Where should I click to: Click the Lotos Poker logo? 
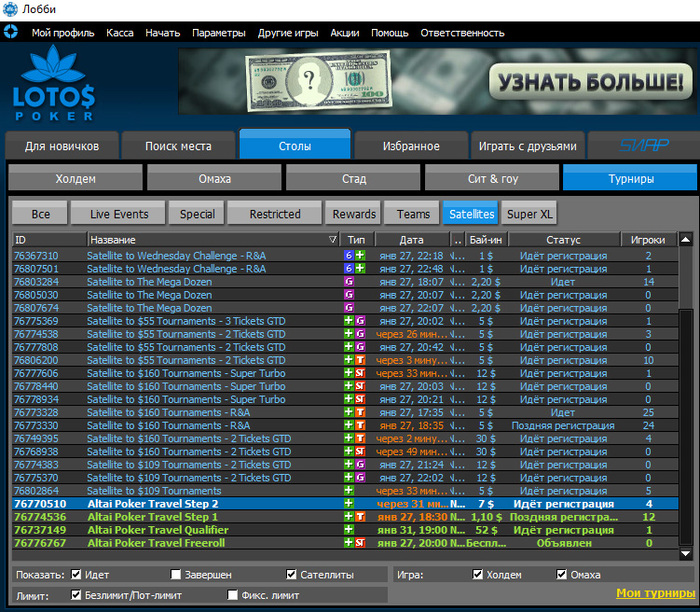54,83
